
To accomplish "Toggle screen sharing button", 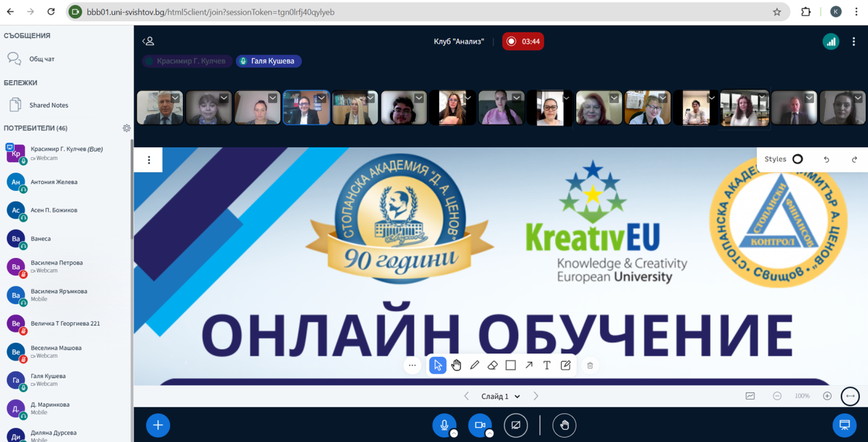I will pos(516,425).
